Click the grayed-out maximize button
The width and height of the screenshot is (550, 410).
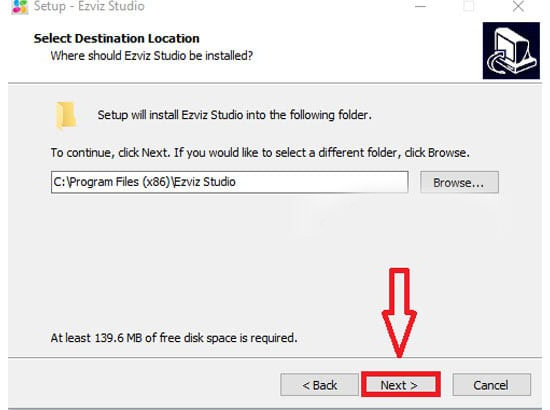click(469, 7)
